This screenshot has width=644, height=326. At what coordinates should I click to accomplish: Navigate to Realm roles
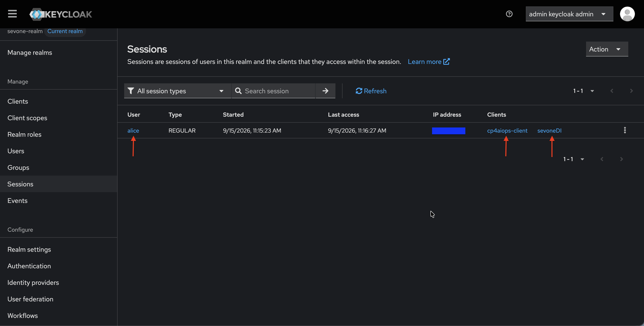24,134
